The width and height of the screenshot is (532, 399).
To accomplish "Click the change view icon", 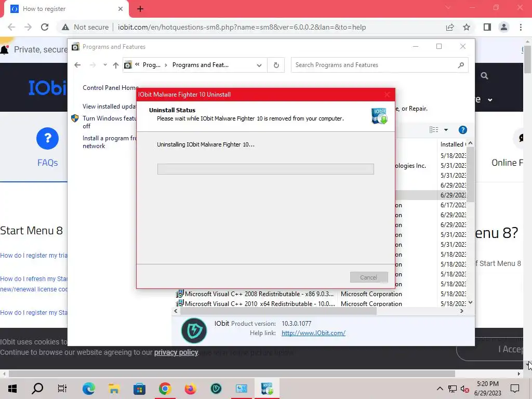I will [434, 130].
